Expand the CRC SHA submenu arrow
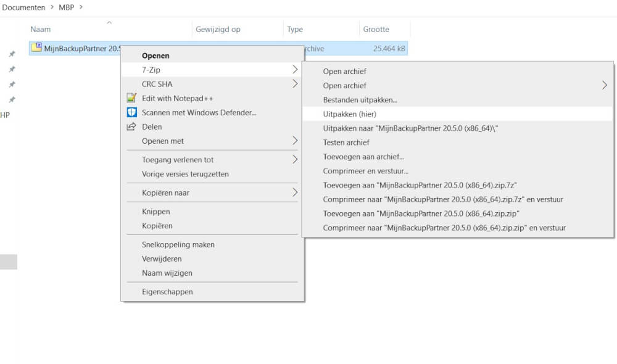Image resolution: width=617 pixels, height=364 pixels. (295, 84)
